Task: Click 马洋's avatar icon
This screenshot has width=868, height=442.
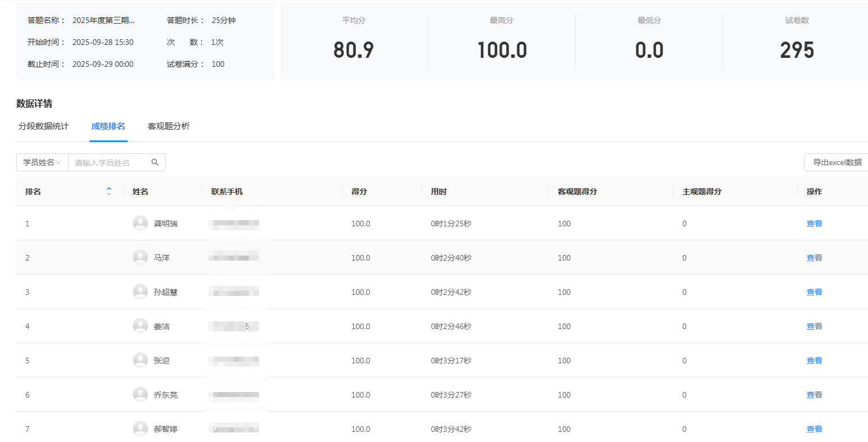Action: [140, 257]
